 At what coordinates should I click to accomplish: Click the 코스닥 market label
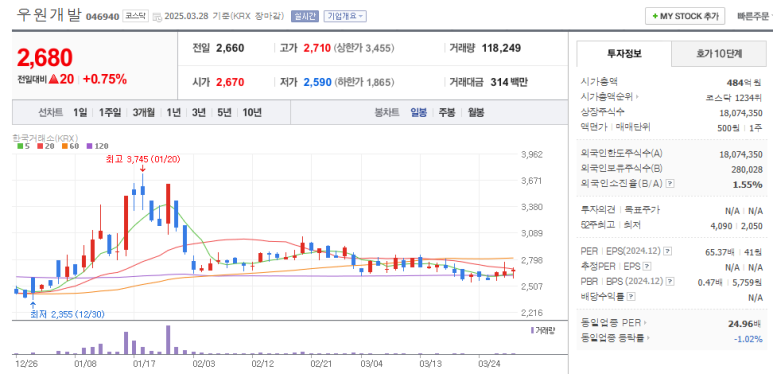point(135,16)
